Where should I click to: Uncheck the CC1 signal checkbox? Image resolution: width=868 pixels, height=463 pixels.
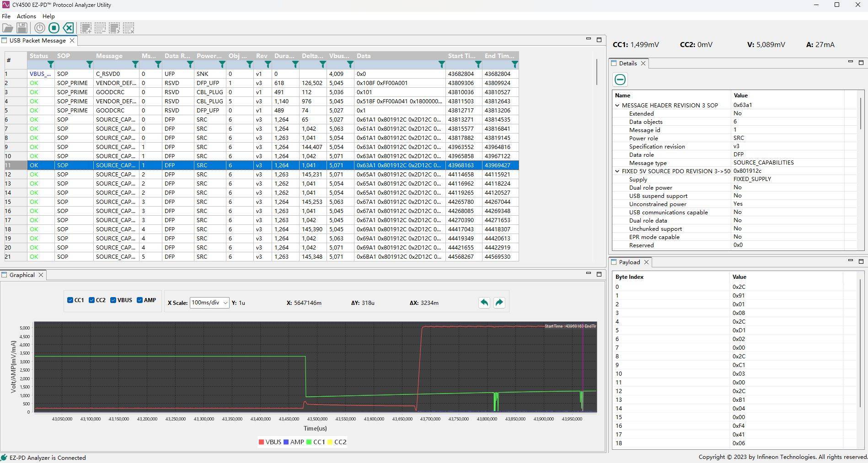70,300
